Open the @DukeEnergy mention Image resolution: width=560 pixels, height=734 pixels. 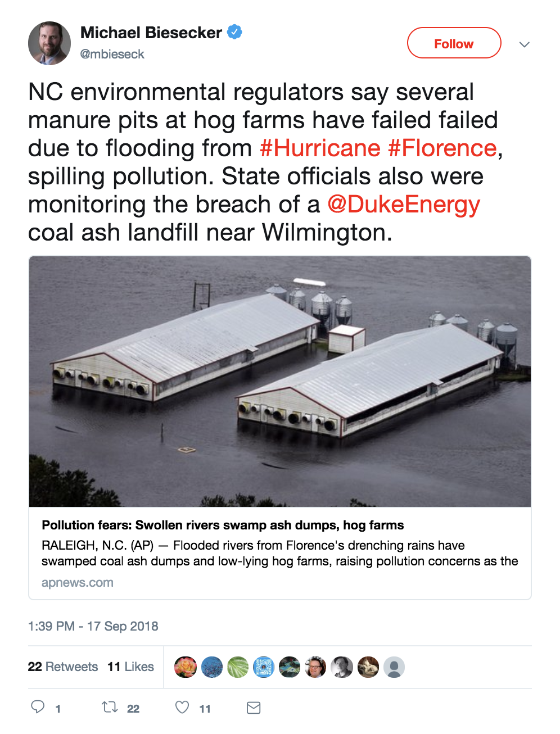(x=403, y=205)
